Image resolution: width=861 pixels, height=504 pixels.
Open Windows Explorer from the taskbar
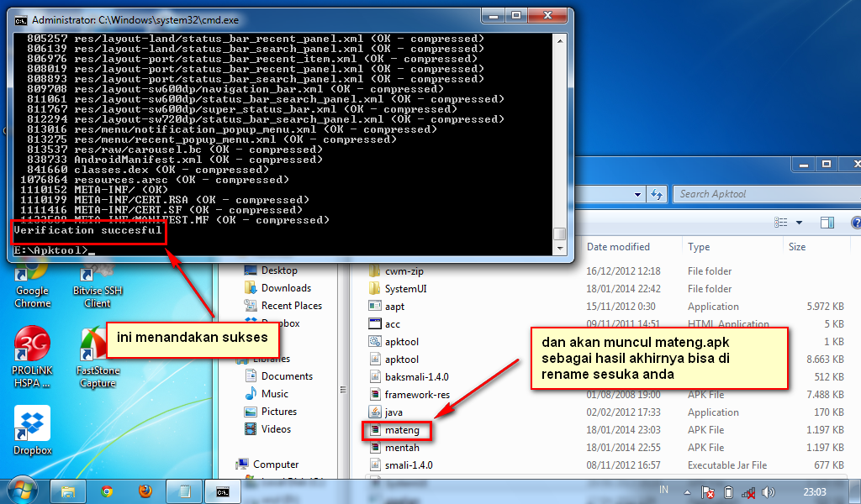(x=68, y=491)
